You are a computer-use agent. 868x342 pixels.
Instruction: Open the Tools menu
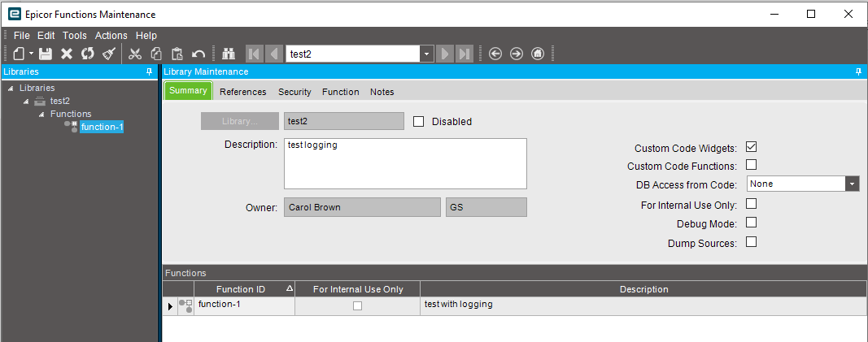pyautogui.click(x=75, y=36)
